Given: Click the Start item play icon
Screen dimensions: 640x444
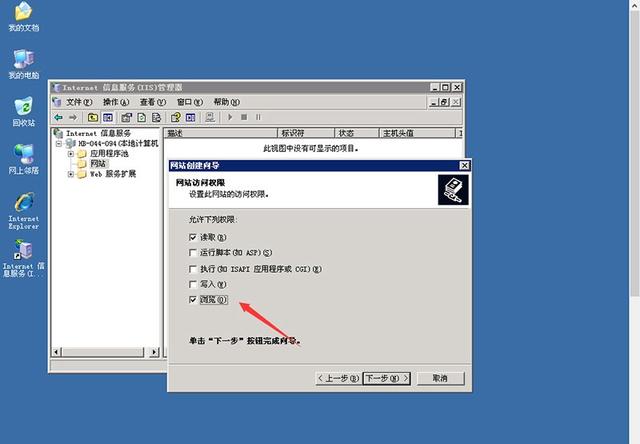Looking at the screenshot, I should pos(230,118).
